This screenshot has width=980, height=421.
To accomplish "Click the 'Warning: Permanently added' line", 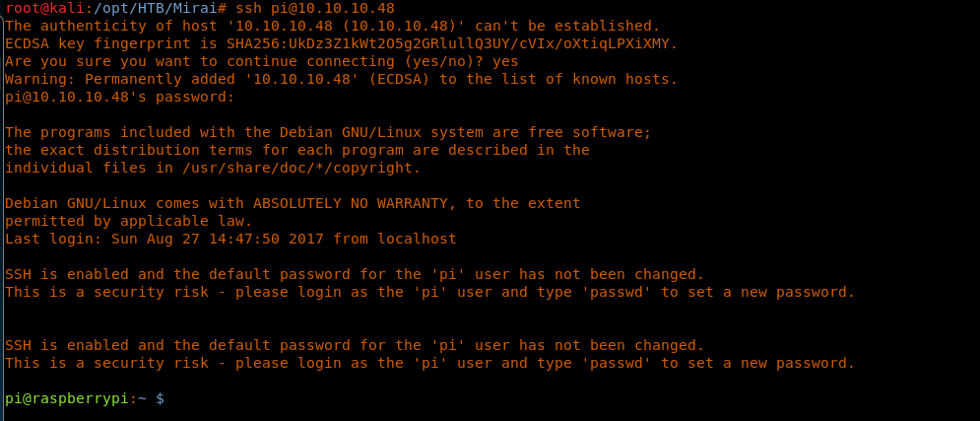I will [341, 79].
